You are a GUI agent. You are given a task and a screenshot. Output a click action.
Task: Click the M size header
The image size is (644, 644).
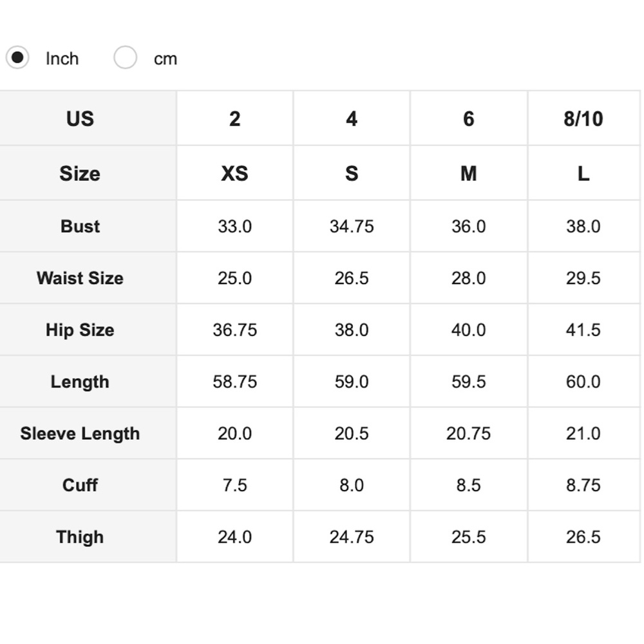[x=468, y=173]
